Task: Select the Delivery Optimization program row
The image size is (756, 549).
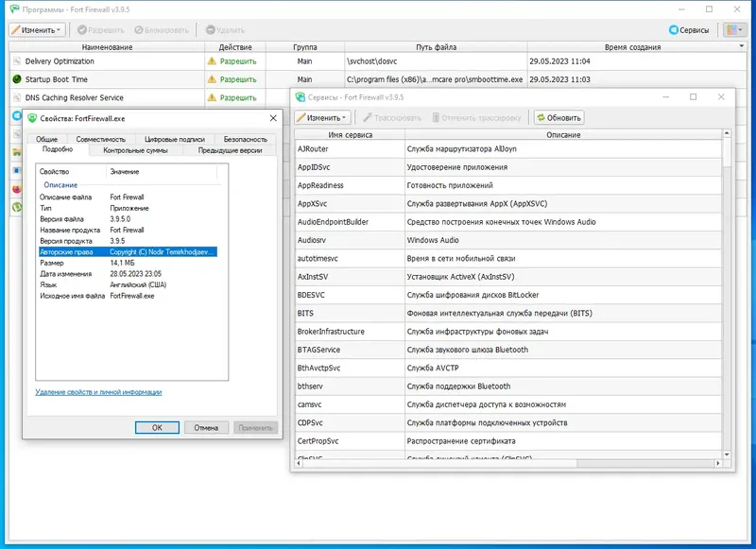Action: [x=378, y=61]
